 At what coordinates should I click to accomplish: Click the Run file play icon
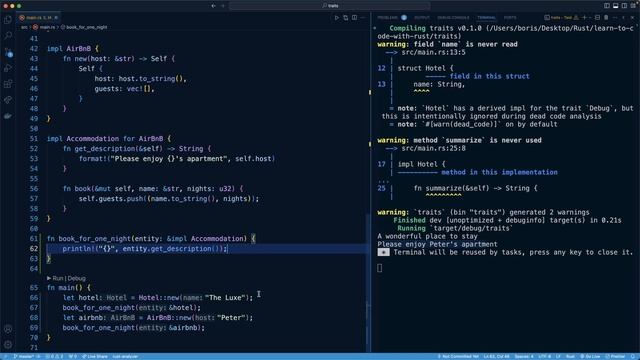337,18
